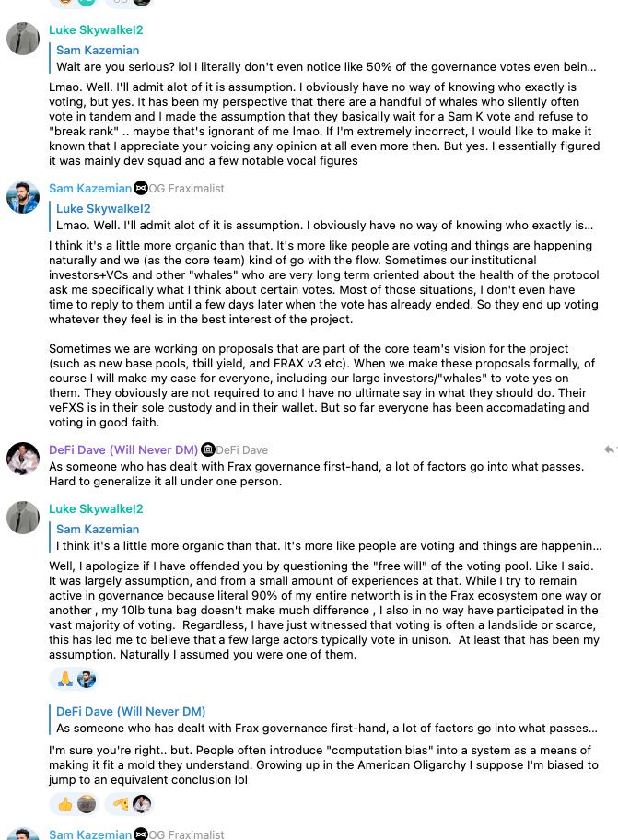Open Sam Kazemian's avatar beside the "more organic" message

click(23, 197)
